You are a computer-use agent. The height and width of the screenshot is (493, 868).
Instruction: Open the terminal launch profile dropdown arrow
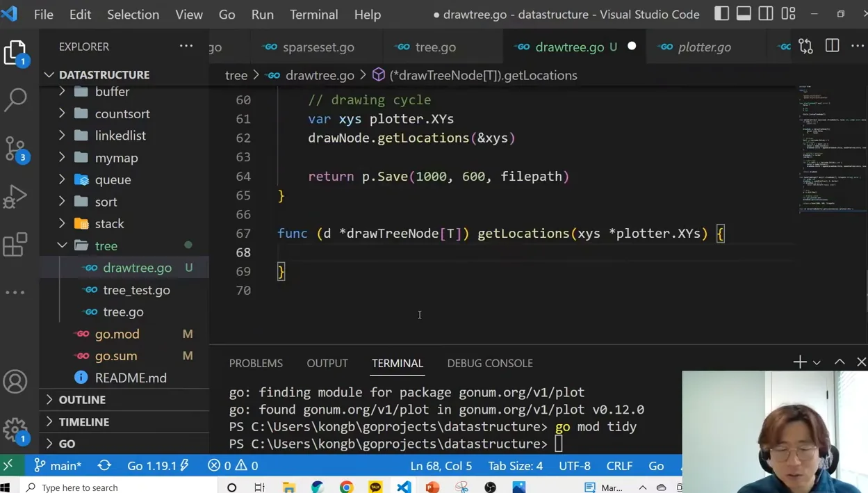[817, 363]
